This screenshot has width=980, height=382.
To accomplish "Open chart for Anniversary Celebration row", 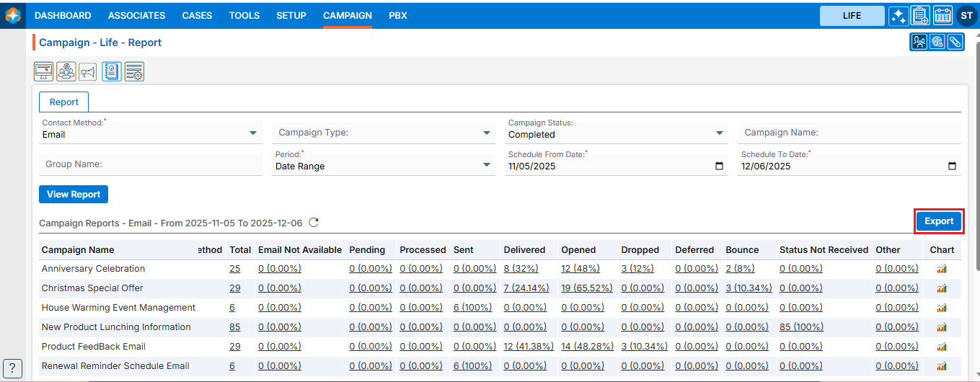I will [941, 269].
